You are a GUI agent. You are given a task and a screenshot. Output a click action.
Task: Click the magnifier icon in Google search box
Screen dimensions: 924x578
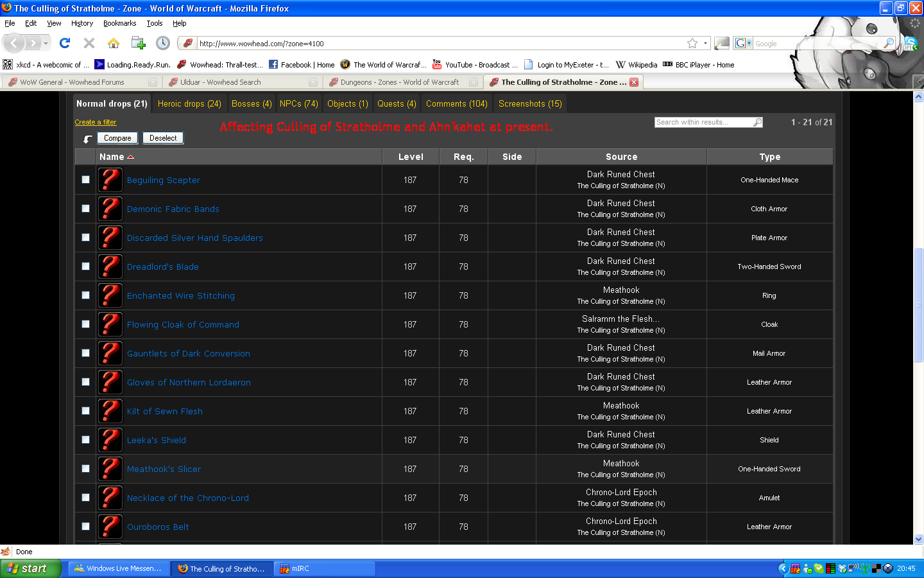(889, 43)
